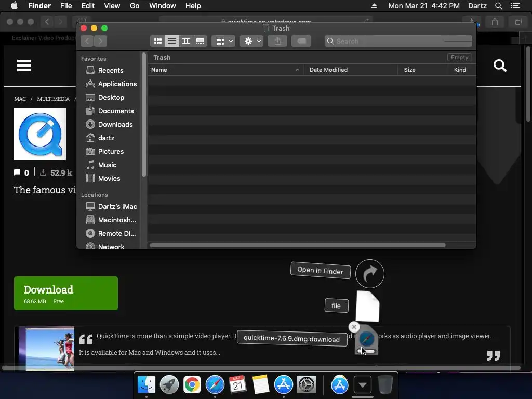This screenshot has height=399, width=532.
Task: Select Macintosh HD in Locations
Action: click(x=111, y=220)
